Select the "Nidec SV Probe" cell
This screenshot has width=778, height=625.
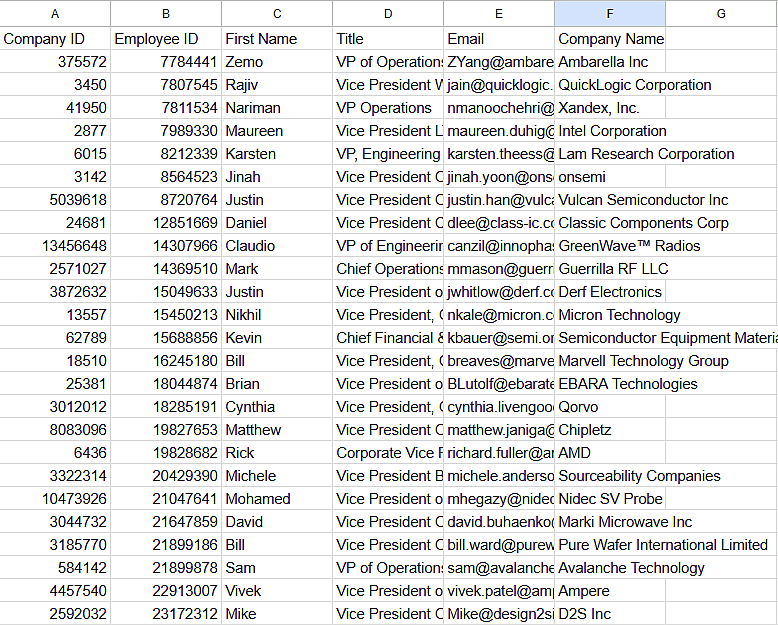(610, 499)
